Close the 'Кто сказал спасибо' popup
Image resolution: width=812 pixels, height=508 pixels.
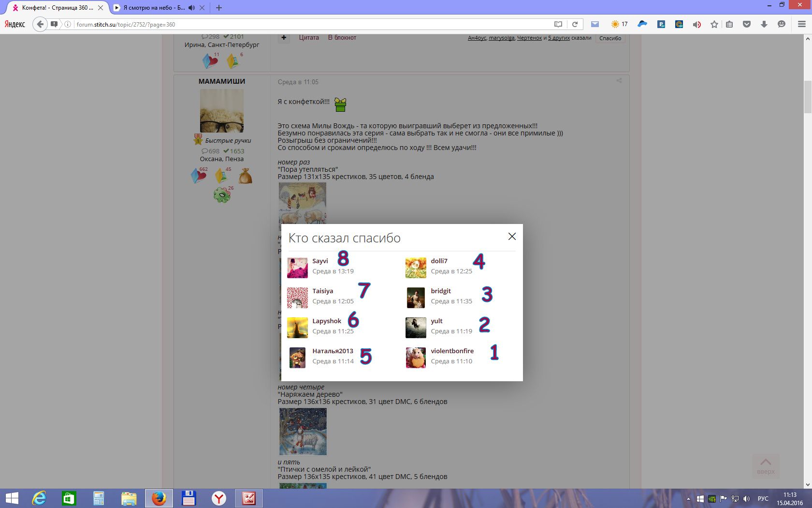512,236
